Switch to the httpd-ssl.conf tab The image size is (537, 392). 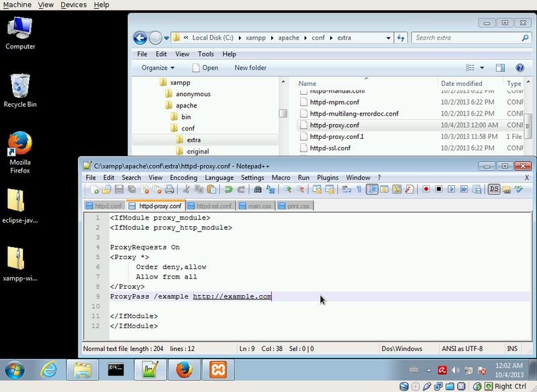click(209, 206)
